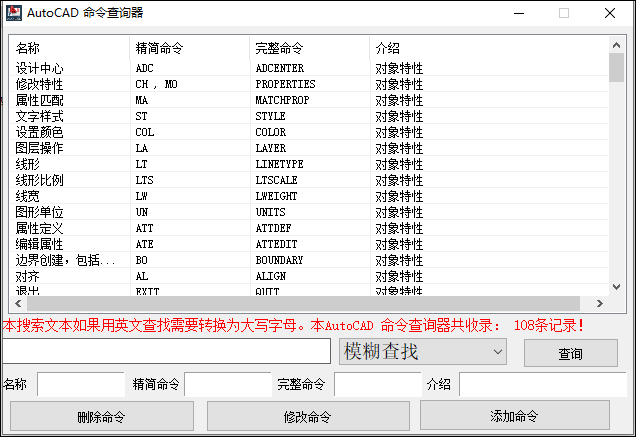This screenshot has height=437, width=636.
Task: Select the 修改特性 row
Action: 309,84
